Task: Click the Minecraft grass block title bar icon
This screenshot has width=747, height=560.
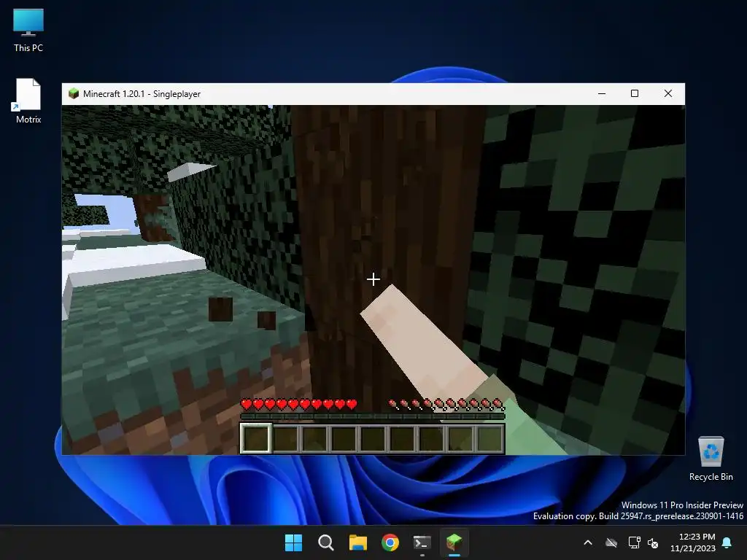Action: [74, 93]
